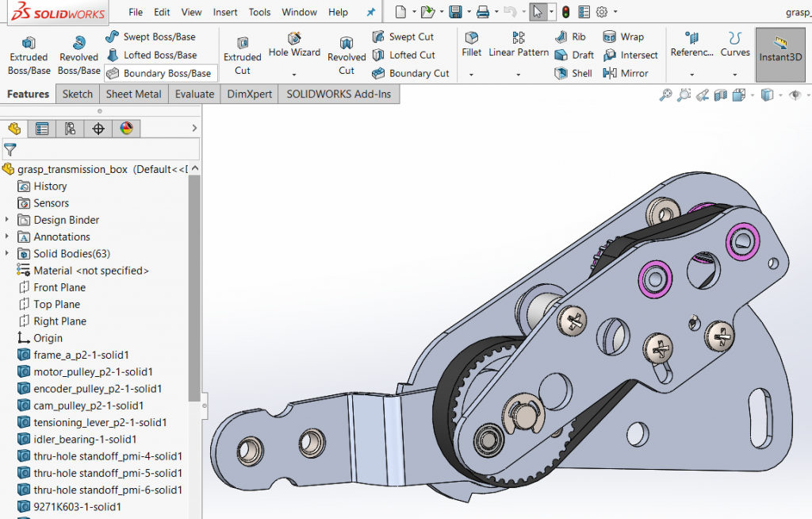Pin the SOLIDWORKS menu bar
This screenshot has width=812, height=519.
point(370,12)
